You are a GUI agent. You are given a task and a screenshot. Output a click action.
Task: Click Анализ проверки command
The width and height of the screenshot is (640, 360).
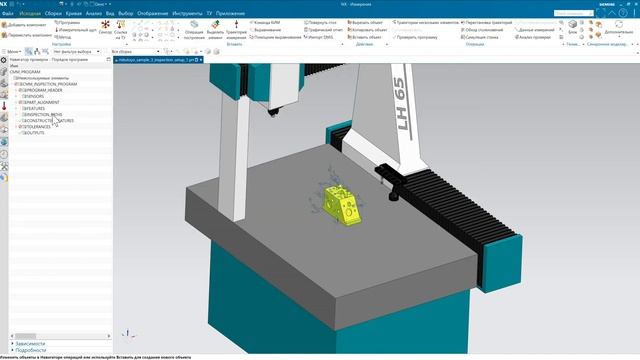[x=533, y=37]
